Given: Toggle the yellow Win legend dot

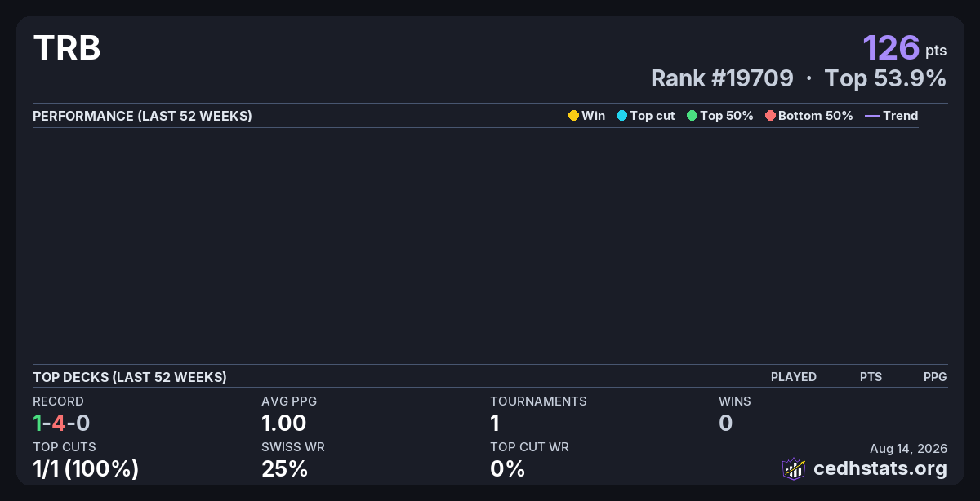Looking at the screenshot, I should tap(573, 116).
